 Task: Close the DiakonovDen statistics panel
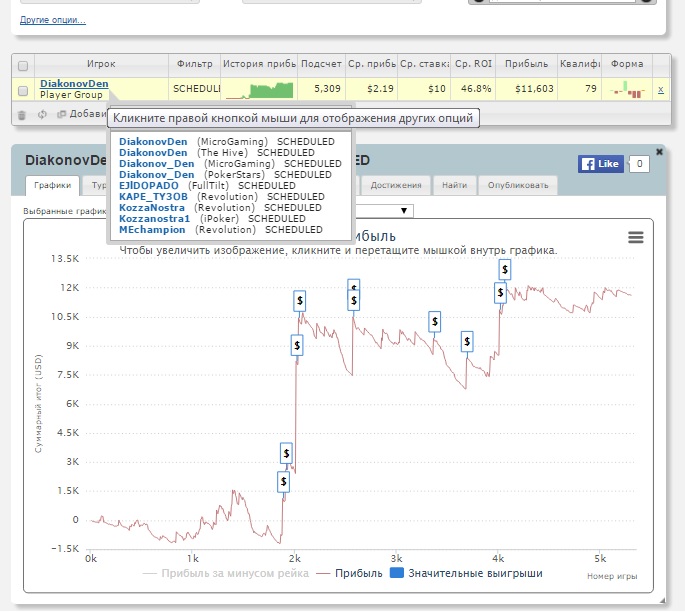click(x=659, y=152)
